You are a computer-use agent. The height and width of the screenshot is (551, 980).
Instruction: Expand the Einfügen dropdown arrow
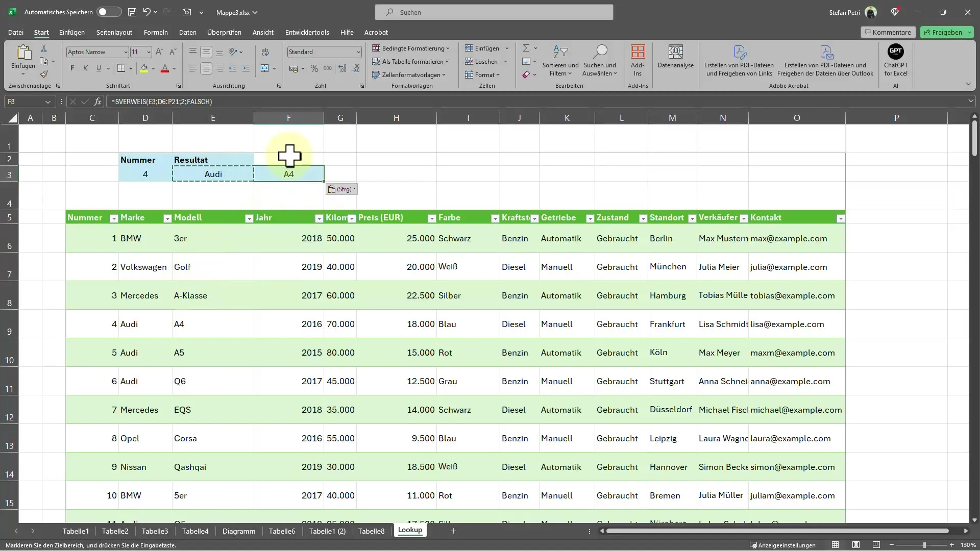pyautogui.click(x=507, y=48)
